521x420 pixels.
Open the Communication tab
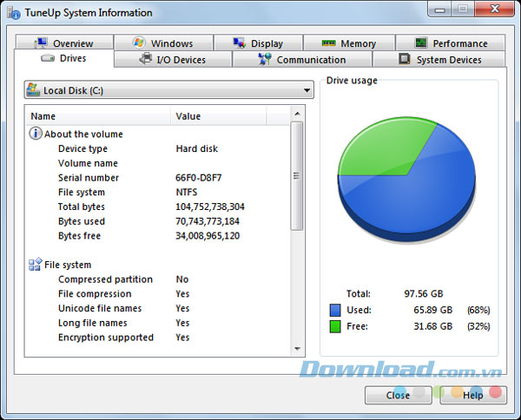click(x=302, y=60)
